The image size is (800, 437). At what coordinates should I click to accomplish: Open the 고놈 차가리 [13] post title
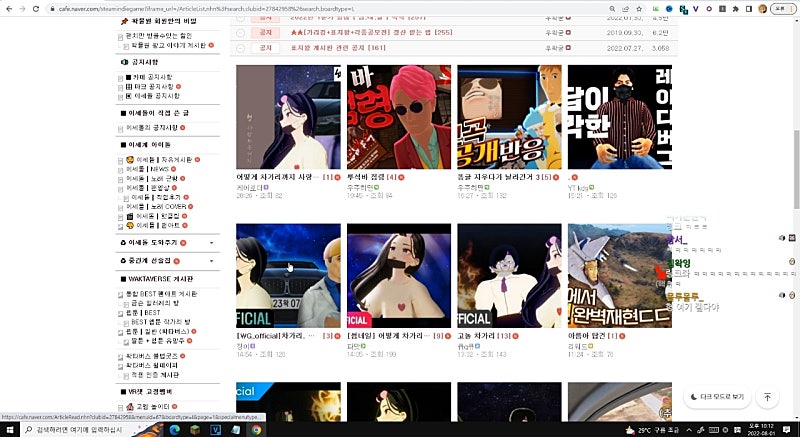[x=484, y=336]
